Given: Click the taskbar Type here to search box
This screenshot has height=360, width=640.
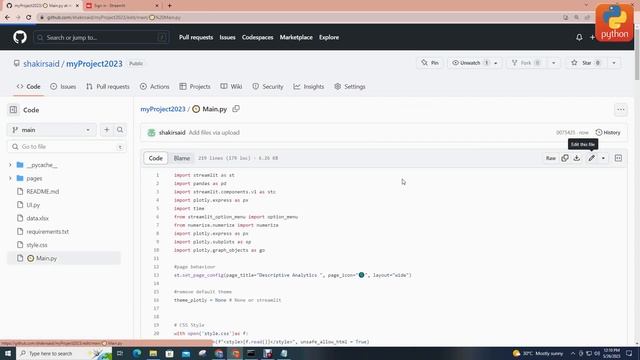Looking at the screenshot, I should click(x=64, y=353).
